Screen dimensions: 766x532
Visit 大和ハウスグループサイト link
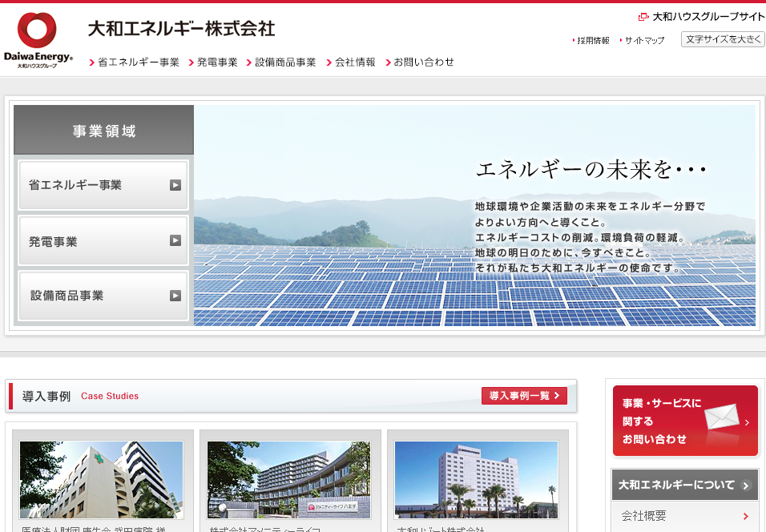pyautogui.click(x=708, y=17)
